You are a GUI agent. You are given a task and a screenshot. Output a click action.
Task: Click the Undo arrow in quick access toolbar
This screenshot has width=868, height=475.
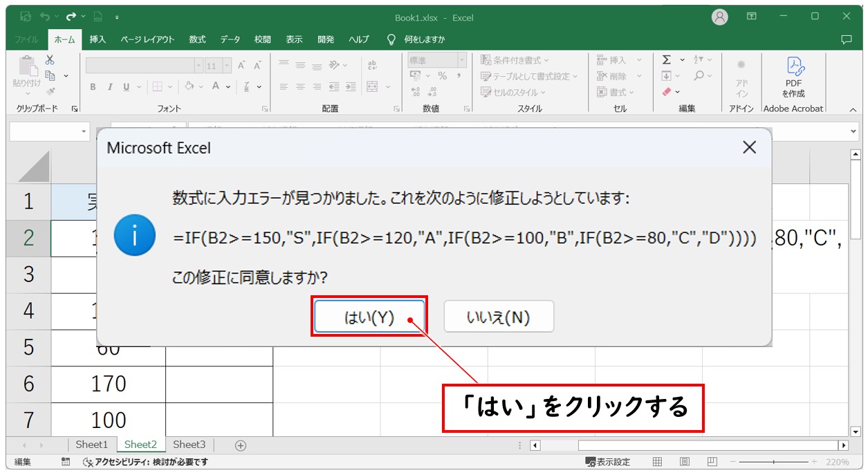(x=45, y=17)
